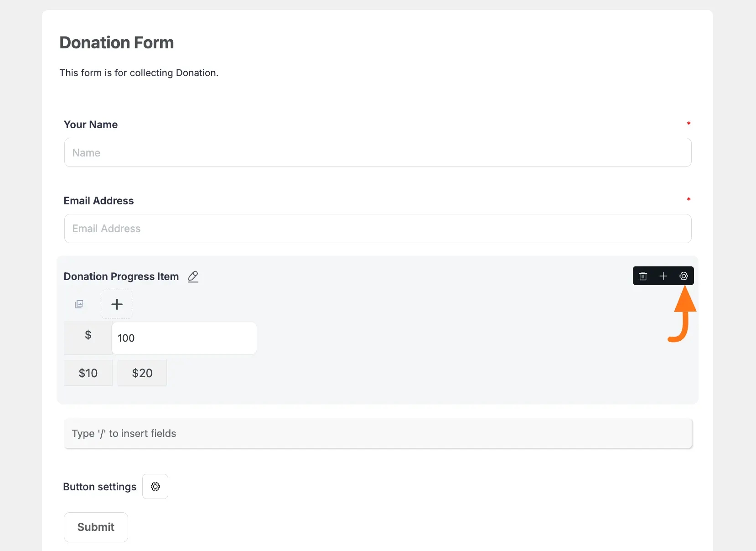Focus the Email Address input field
756x551 pixels.
(x=378, y=229)
